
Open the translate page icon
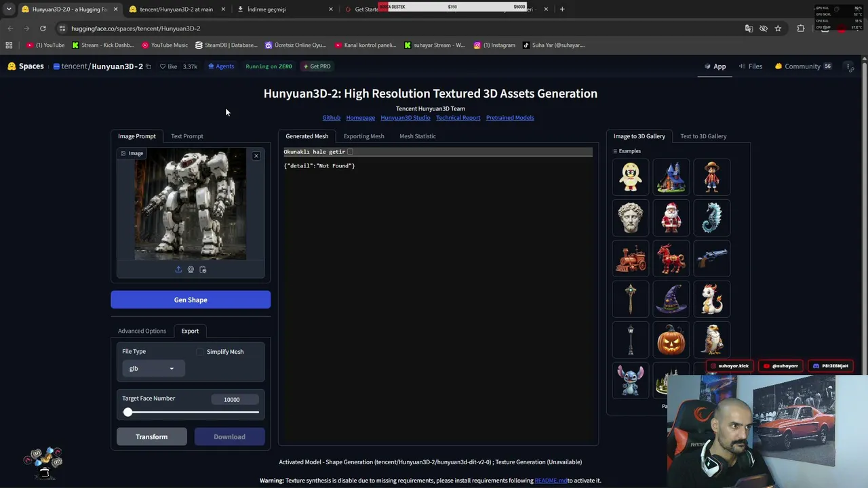point(749,28)
